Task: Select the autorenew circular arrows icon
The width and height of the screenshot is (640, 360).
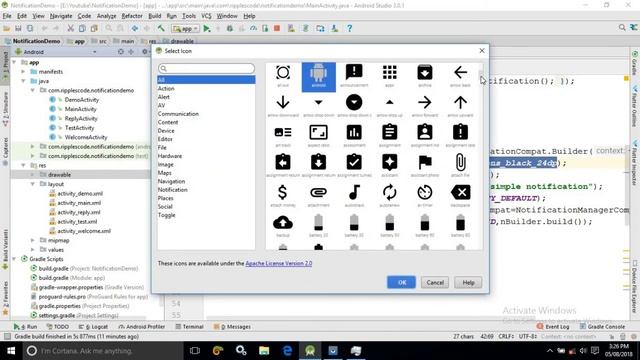Action: [389, 192]
